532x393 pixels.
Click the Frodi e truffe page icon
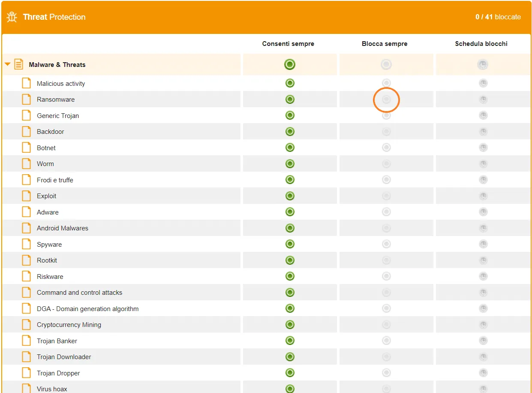click(x=27, y=180)
